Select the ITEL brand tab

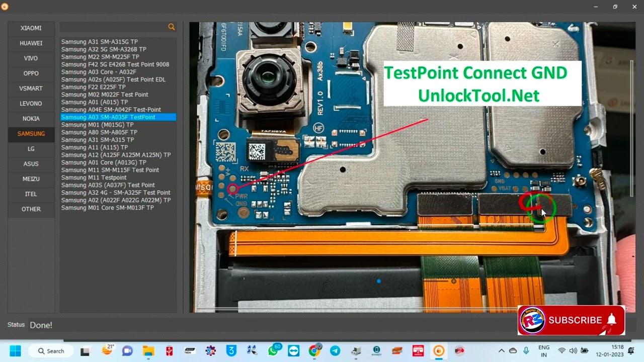coord(31,194)
